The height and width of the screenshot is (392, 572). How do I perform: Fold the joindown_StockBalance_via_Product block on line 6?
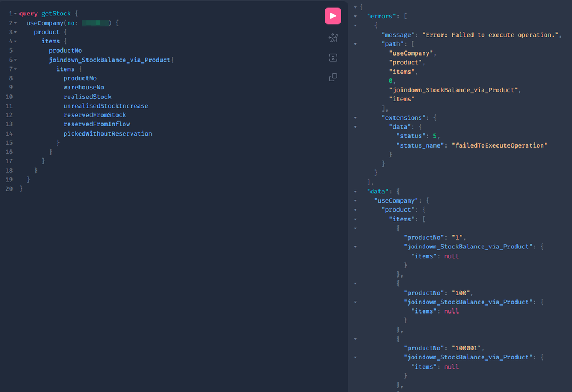click(x=15, y=60)
